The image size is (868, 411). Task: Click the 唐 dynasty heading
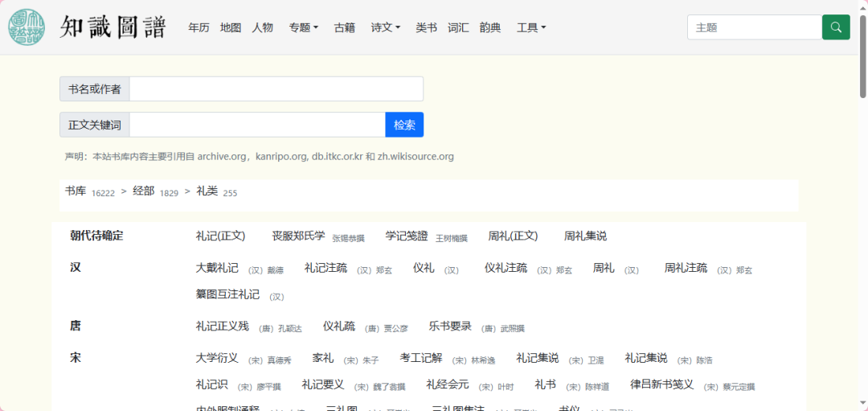[x=76, y=326]
